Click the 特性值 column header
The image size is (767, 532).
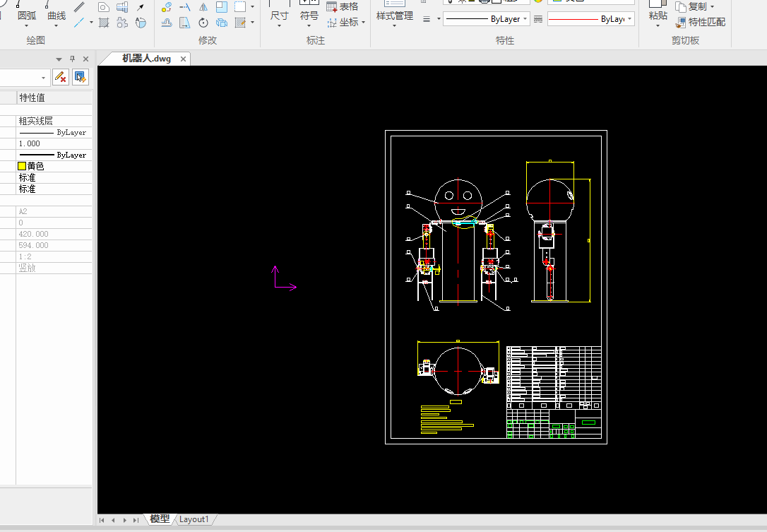54,97
